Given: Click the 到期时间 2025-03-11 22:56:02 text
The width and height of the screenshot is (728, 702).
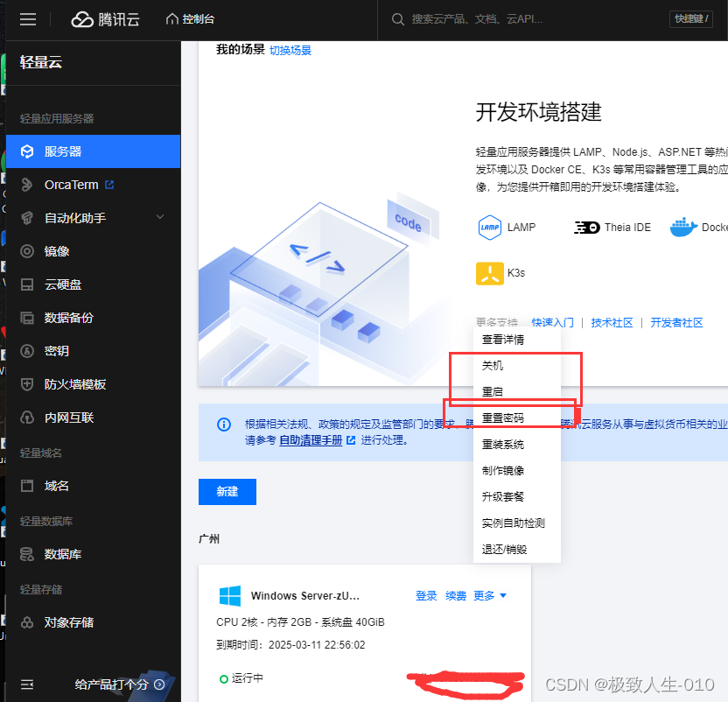Looking at the screenshot, I should (290, 645).
